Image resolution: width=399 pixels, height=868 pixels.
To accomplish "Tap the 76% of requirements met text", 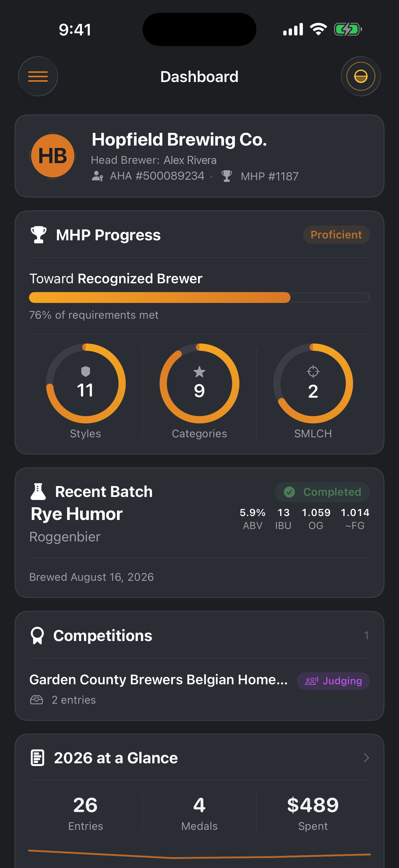I will pos(94,315).
